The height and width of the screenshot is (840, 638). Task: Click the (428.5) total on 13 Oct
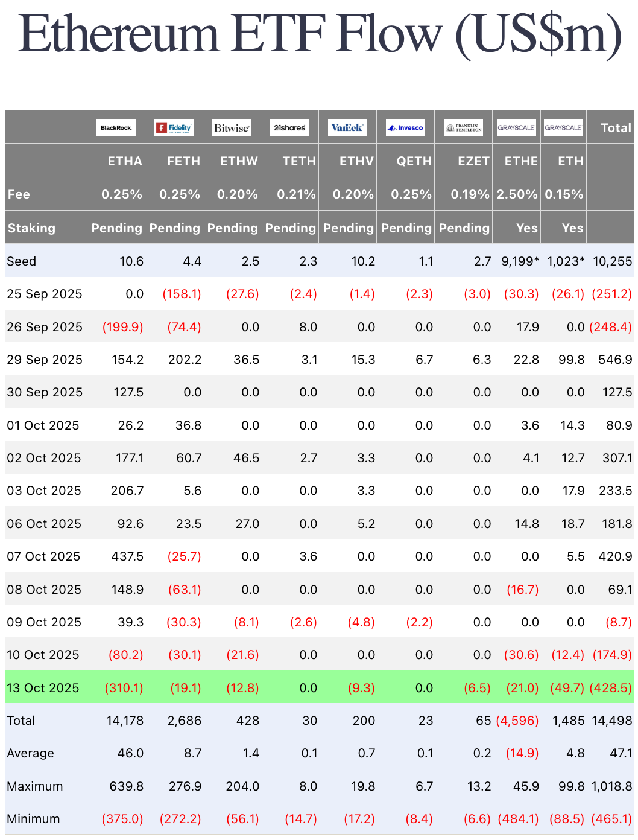(611, 688)
